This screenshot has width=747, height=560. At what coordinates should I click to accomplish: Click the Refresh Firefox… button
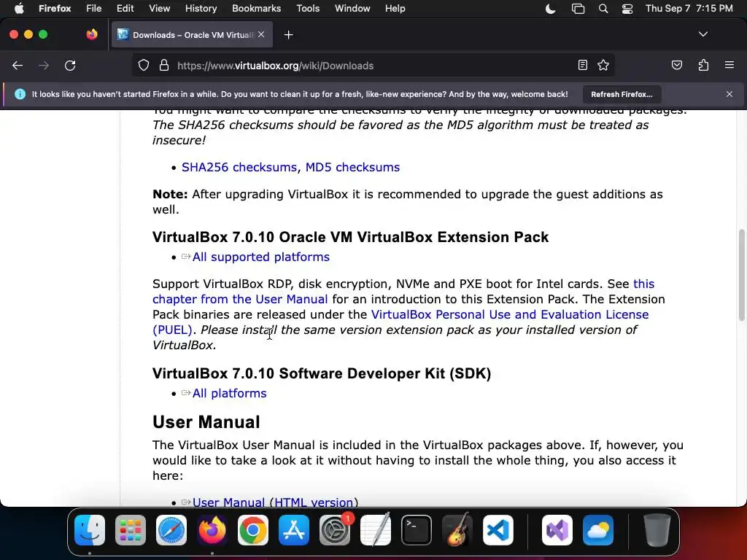click(x=622, y=94)
